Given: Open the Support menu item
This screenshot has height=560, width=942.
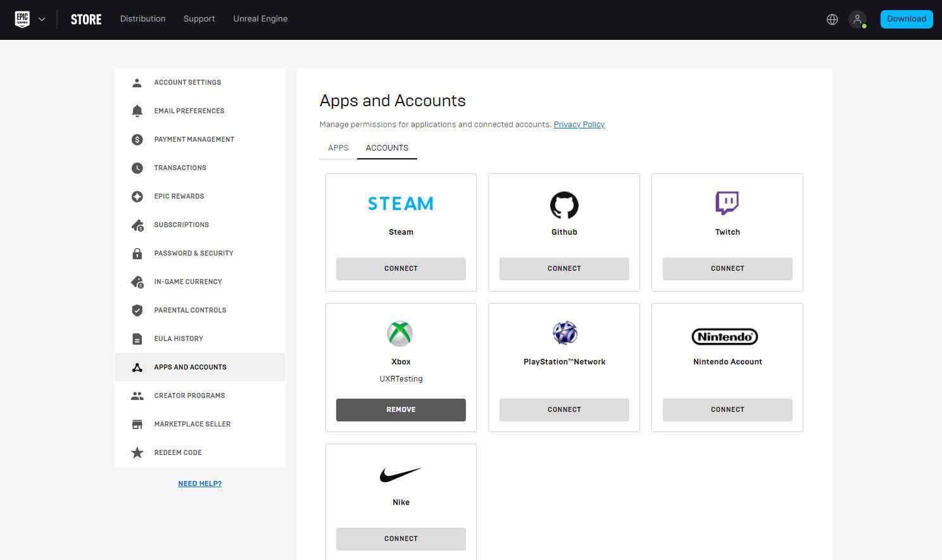Looking at the screenshot, I should coord(199,19).
